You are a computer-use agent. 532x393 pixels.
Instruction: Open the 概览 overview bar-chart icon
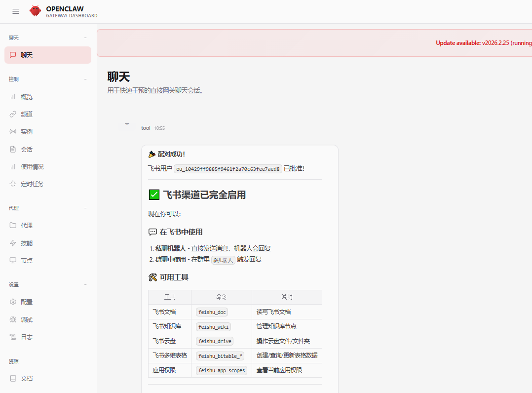13,97
